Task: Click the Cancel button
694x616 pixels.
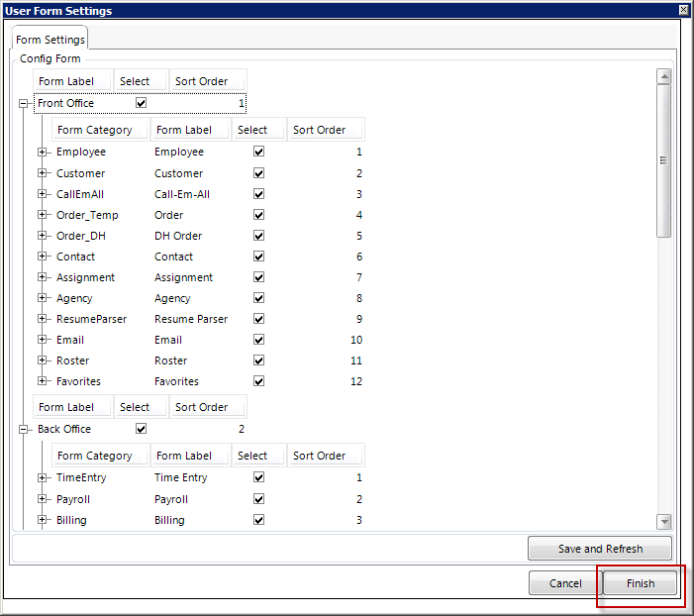Action: (x=564, y=582)
